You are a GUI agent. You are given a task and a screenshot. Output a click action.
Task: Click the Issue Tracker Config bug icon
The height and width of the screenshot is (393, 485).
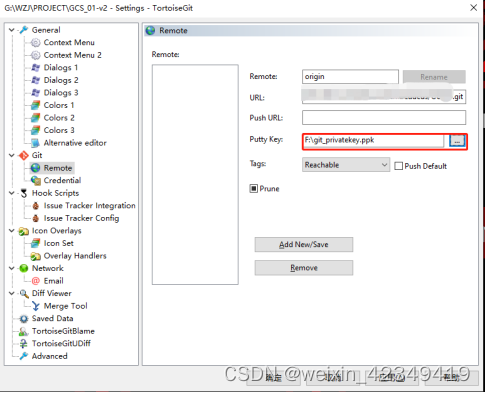36,218
